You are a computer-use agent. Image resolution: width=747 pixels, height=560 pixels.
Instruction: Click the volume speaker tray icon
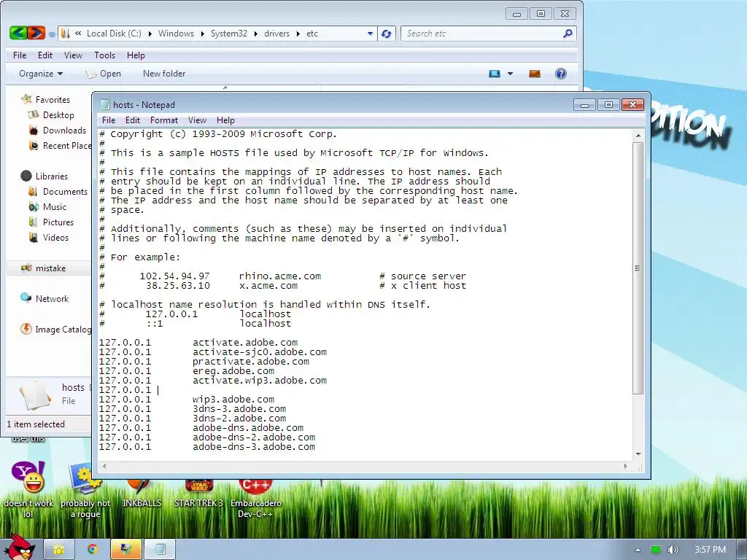click(x=673, y=550)
